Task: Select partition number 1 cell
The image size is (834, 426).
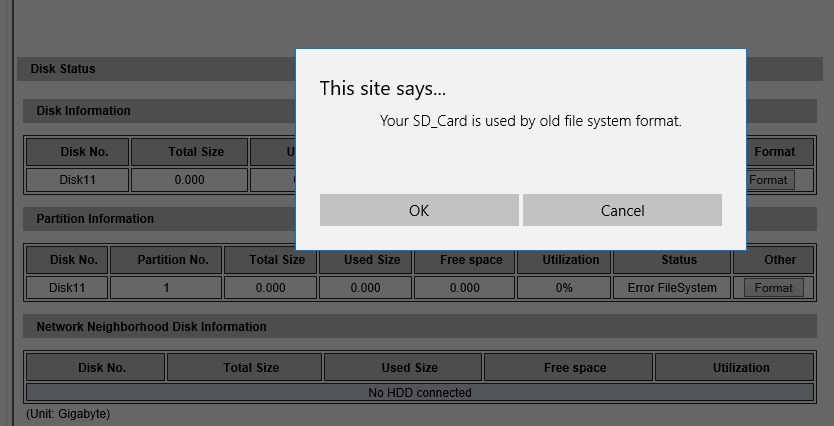Action: (x=166, y=288)
